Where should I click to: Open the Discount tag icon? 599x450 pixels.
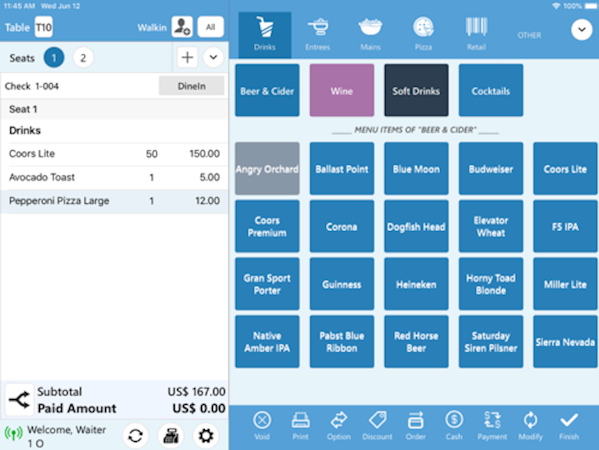point(377,420)
